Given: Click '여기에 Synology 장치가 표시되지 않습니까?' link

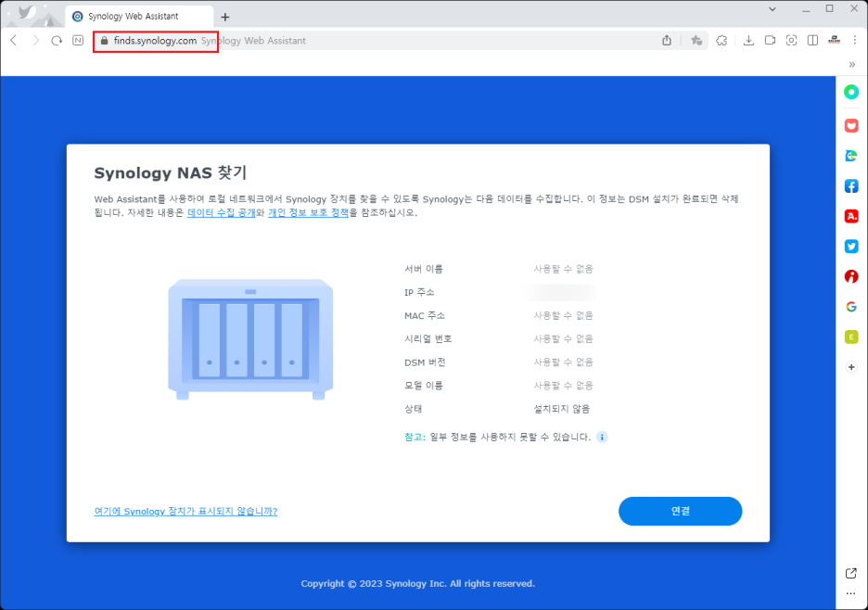Looking at the screenshot, I should pos(185,511).
